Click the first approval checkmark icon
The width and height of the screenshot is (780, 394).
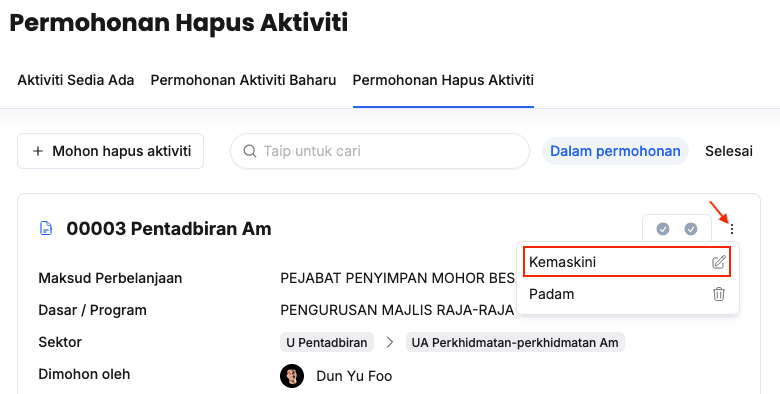pyautogui.click(x=663, y=229)
